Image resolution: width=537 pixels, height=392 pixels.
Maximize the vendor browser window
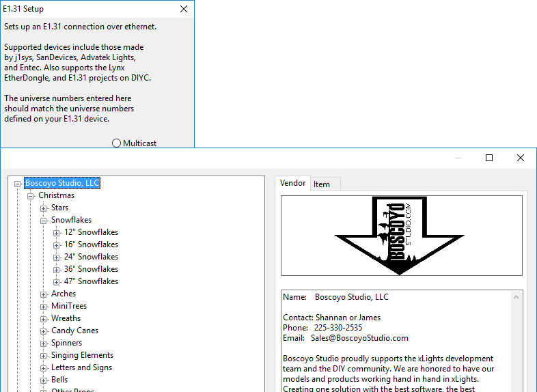[x=489, y=158]
